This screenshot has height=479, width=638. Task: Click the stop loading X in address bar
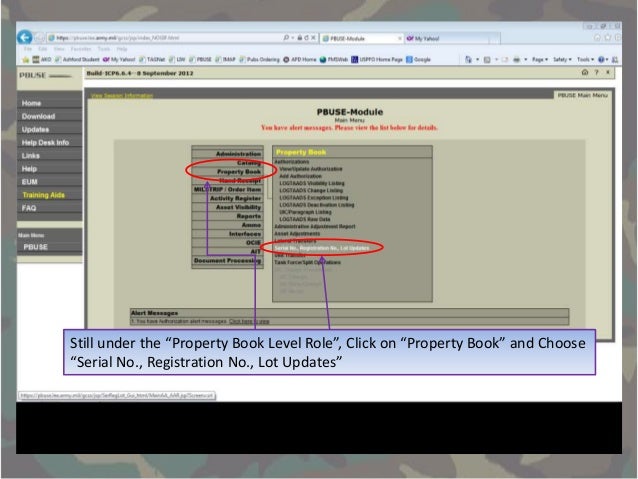pos(313,37)
